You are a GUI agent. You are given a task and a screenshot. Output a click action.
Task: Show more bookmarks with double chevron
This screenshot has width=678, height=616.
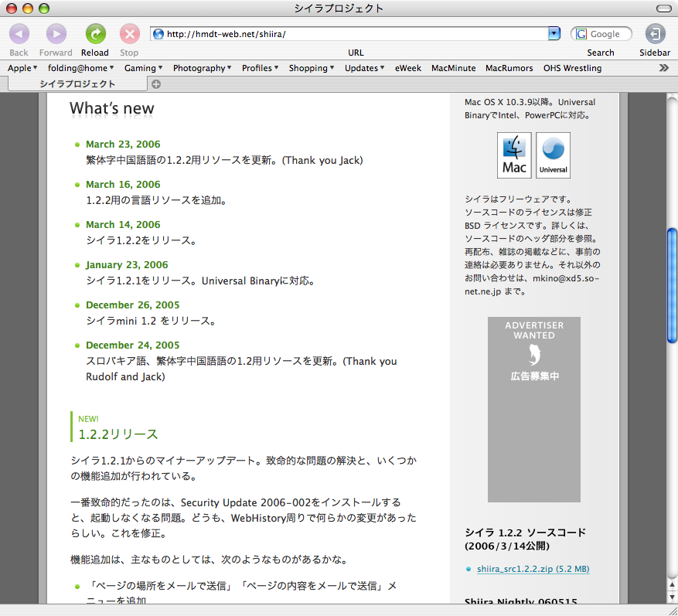664,68
